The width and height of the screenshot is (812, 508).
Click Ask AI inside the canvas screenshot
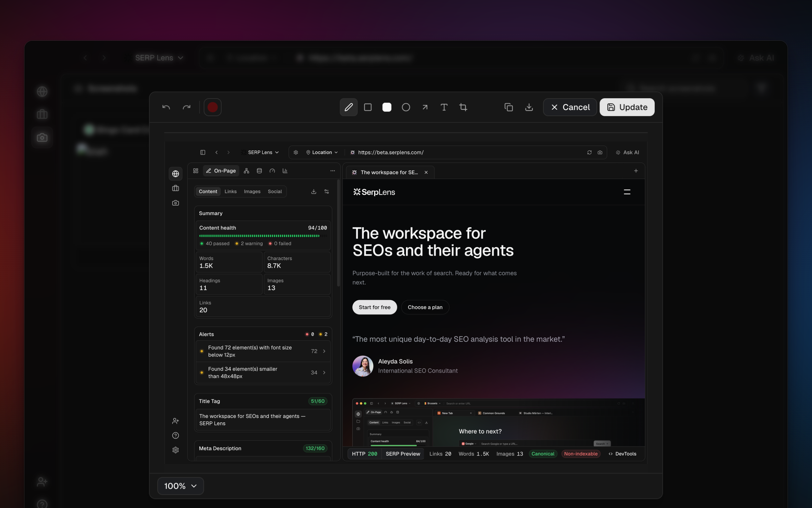[x=628, y=152]
